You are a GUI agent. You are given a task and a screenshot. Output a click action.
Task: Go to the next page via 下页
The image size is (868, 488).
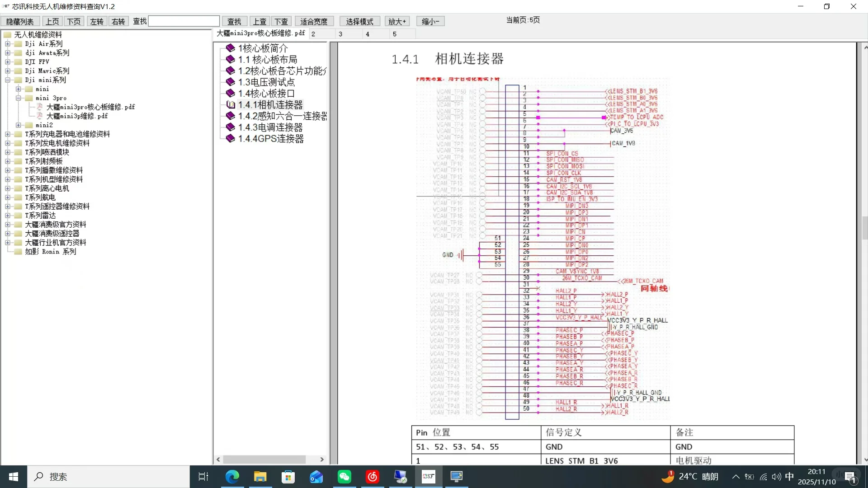tap(74, 21)
